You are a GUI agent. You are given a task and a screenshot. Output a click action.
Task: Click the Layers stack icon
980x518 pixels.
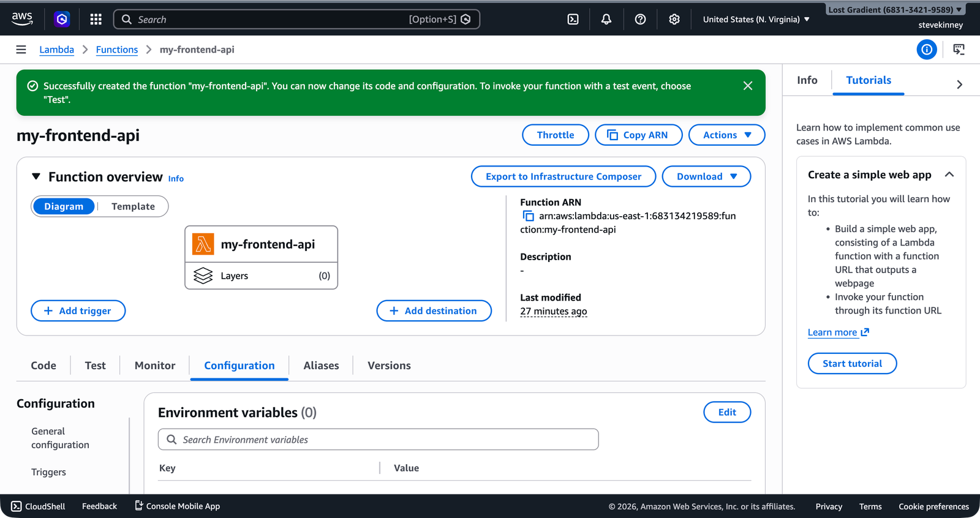(x=203, y=276)
